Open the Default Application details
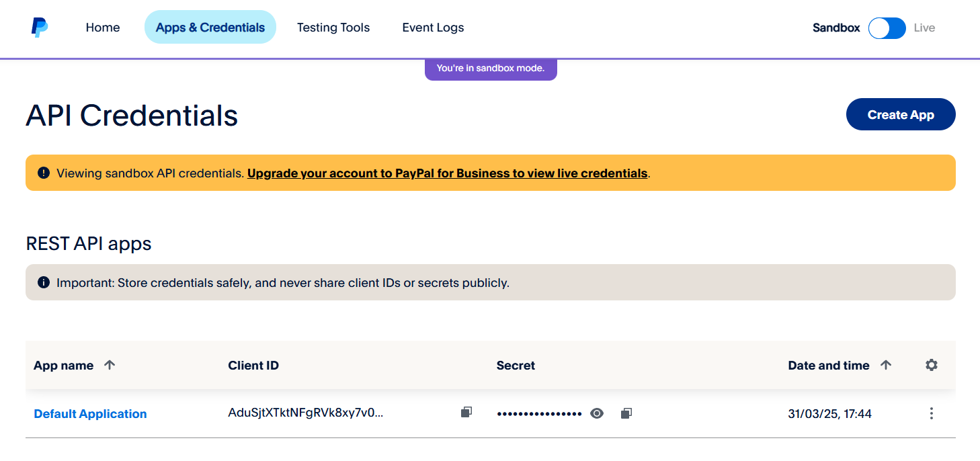This screenshot has height=461, width=980. (90, 413)
